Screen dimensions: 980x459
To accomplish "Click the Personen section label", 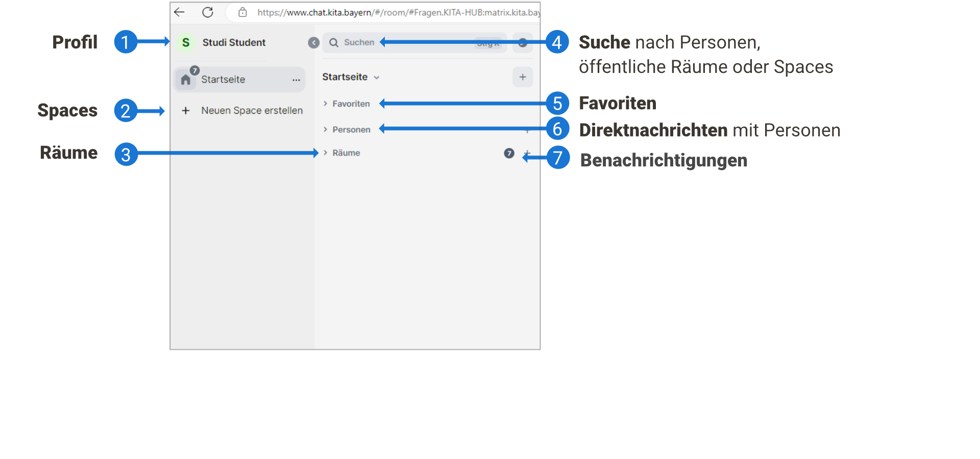I will (351, 130).
